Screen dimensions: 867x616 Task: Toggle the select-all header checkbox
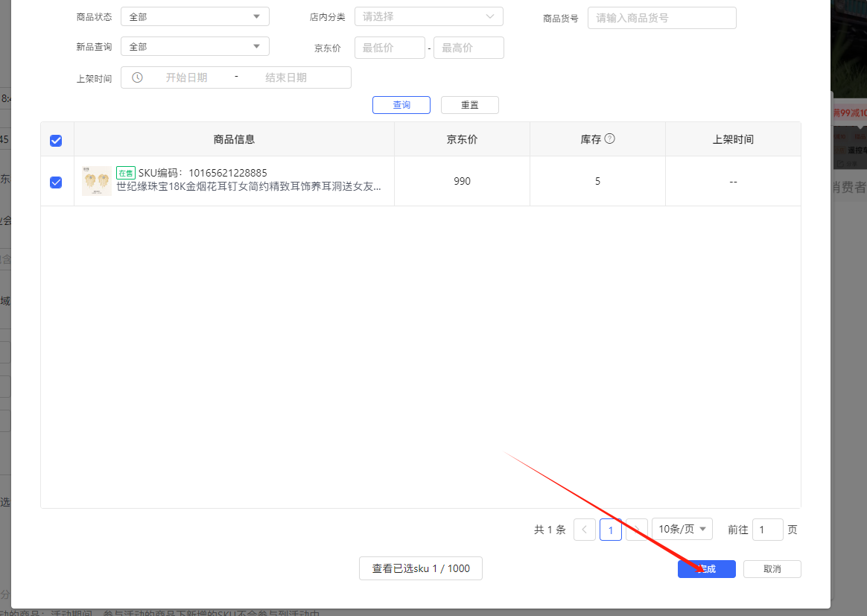[x=56, y=140]
